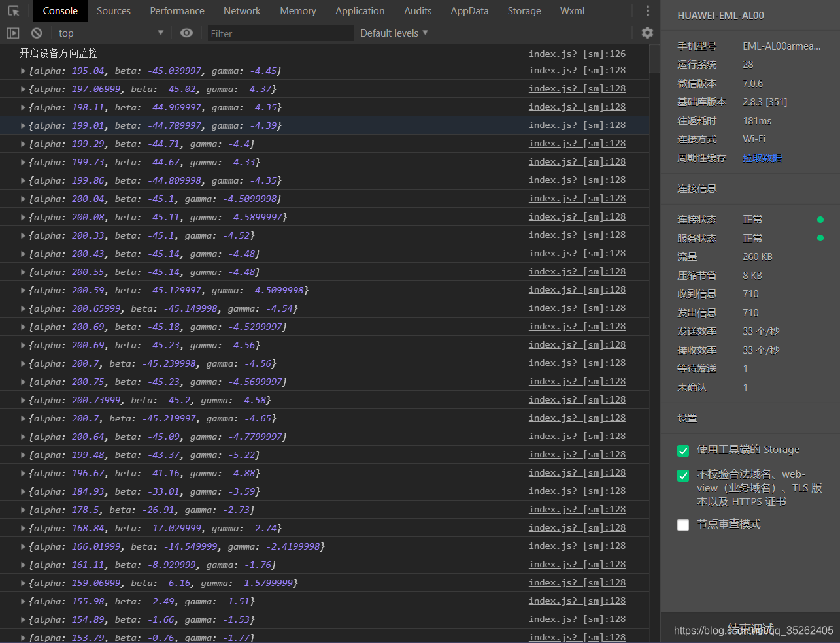Switch to the Wxml tab

[x=573, y=11]
